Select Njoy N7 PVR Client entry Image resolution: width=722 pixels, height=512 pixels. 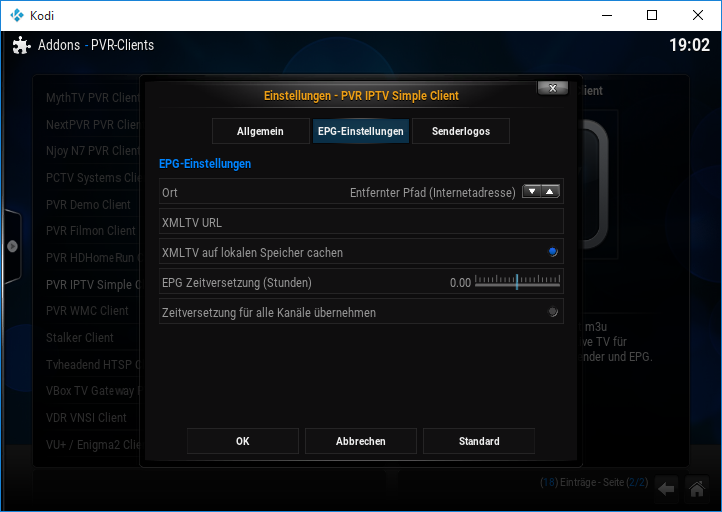[93, 151]
